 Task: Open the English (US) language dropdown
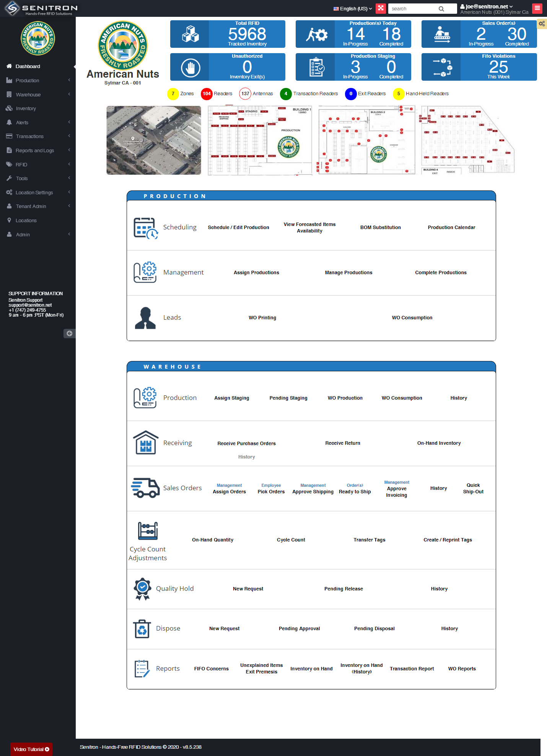(x=353, y=8)
